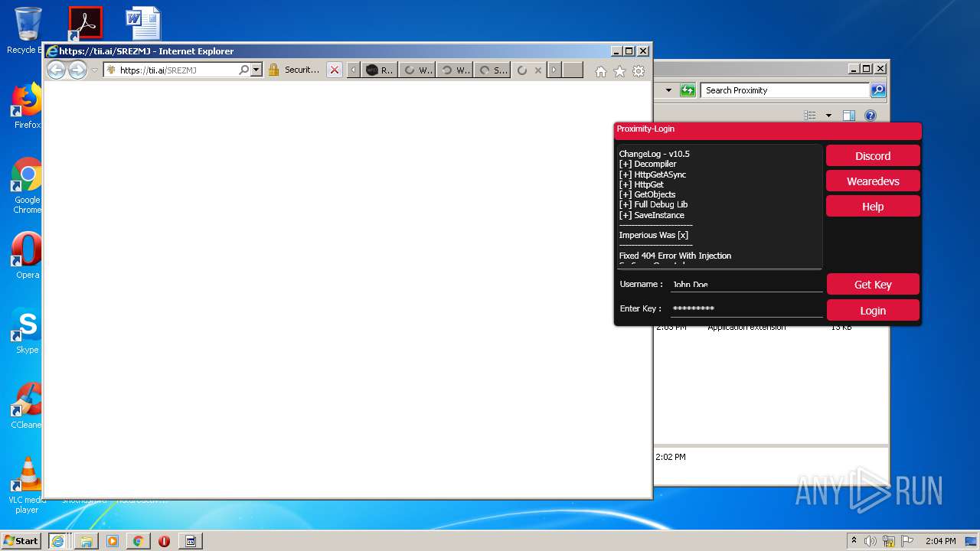Click Explorer search magnifier button
Screen dimensions: 980x551
[878, 90]
